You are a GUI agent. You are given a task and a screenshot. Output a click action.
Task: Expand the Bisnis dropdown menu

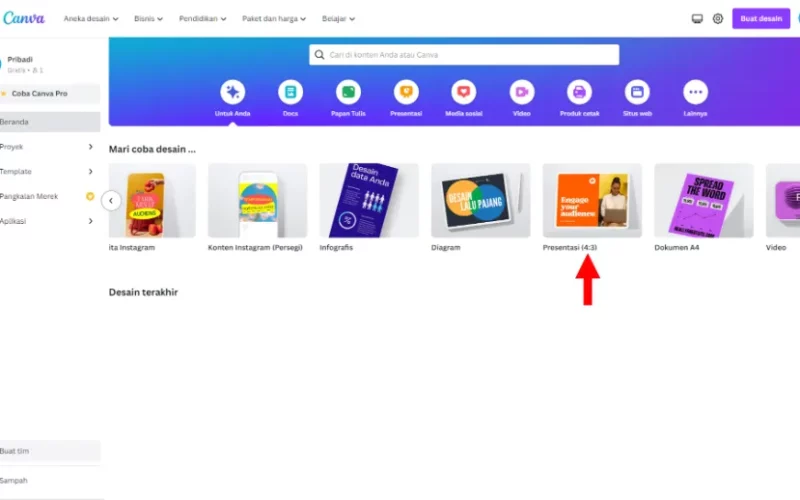point(148,19)
